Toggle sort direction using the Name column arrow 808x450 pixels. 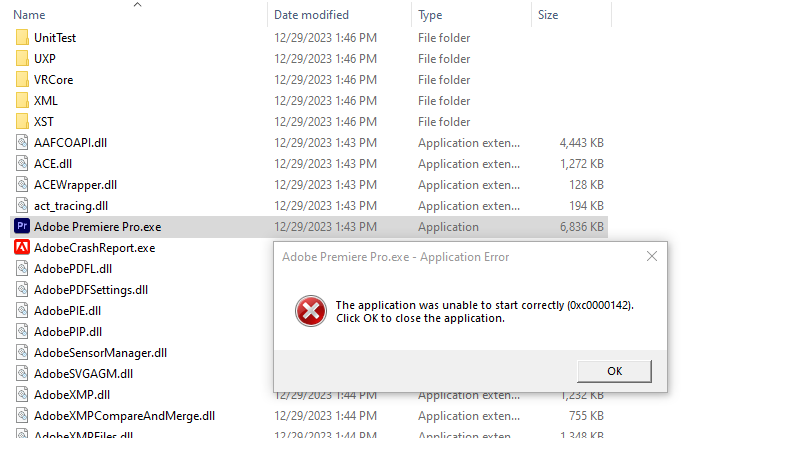click(x=138, y=5)
